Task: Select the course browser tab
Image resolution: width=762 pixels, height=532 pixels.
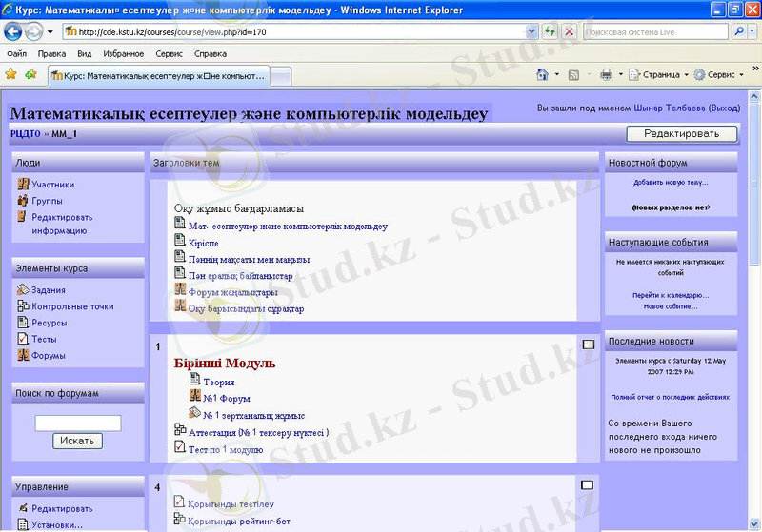Action: (158, 76)
